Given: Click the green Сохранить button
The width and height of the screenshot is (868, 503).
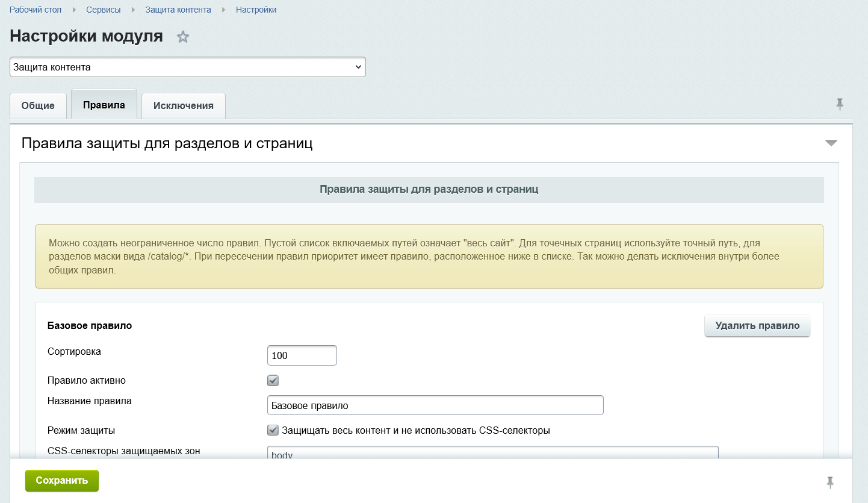Looking at the screenshot, I should click(62, 481).
